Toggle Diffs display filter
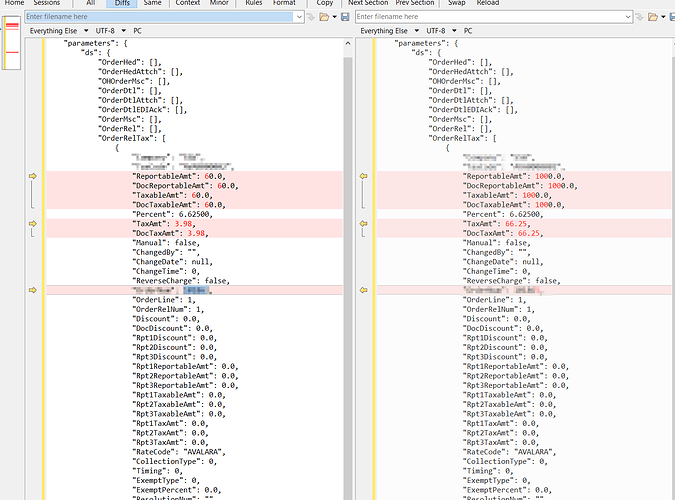The width and height of the screenshot is (675, 500). click(x=122, y=3)
